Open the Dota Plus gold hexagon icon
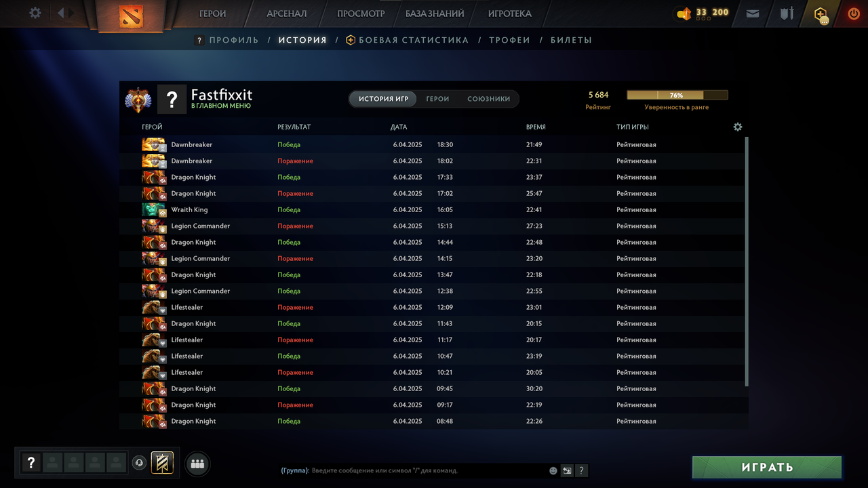Screen dimensions: 868x488 pyautogui.click(x=821, y=14)
